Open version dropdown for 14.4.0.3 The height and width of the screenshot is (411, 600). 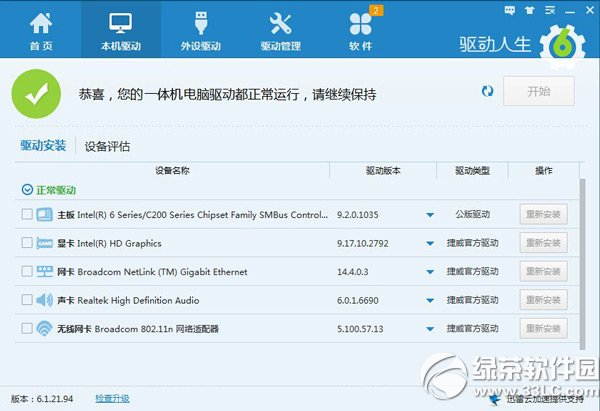(x=430, y=272)
